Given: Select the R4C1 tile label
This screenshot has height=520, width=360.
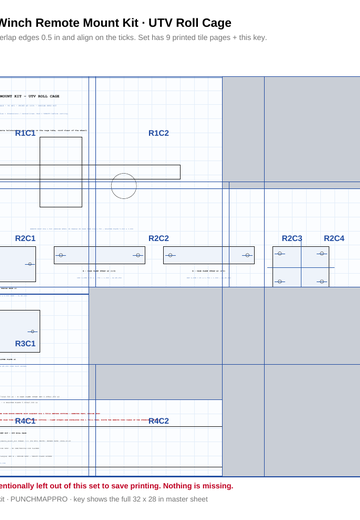Looking at the screenshot, I should coord(25,421).
